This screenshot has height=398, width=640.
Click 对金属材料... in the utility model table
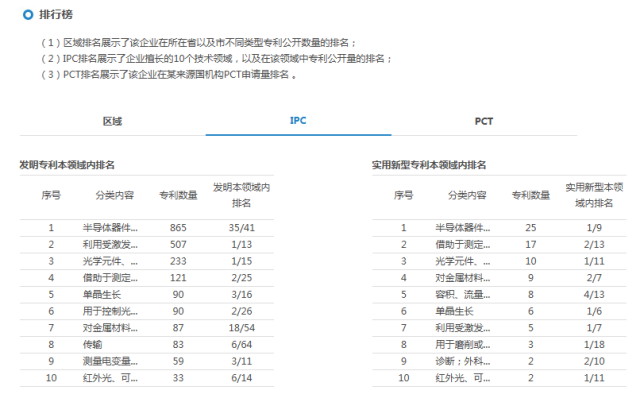[463, 278]
